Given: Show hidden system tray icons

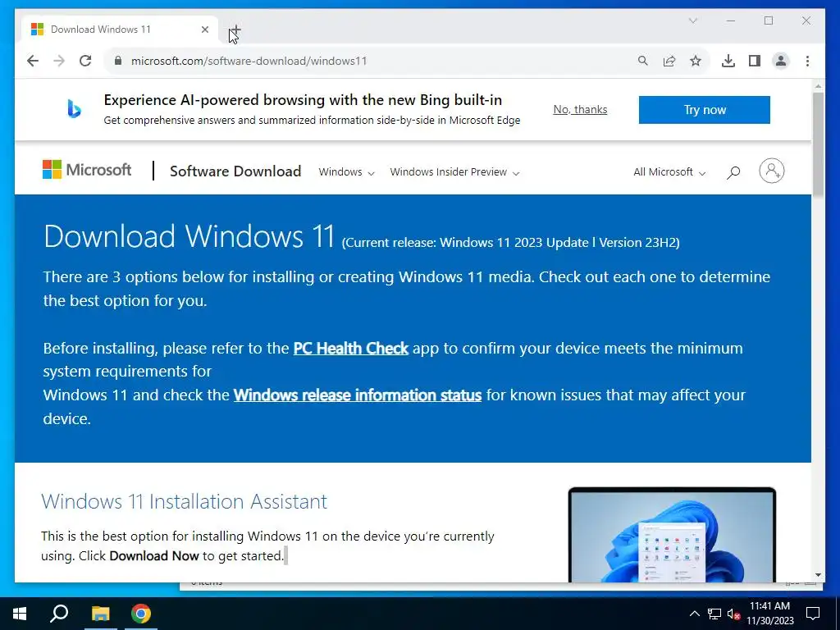Looking at the screenshot, I should pyautogui.click(x=694, y=614).
